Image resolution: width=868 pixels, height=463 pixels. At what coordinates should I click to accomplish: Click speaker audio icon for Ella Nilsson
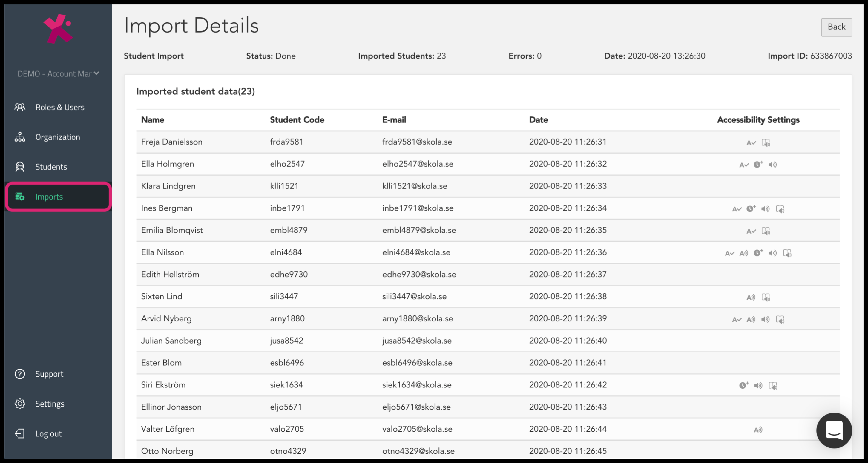773,253
